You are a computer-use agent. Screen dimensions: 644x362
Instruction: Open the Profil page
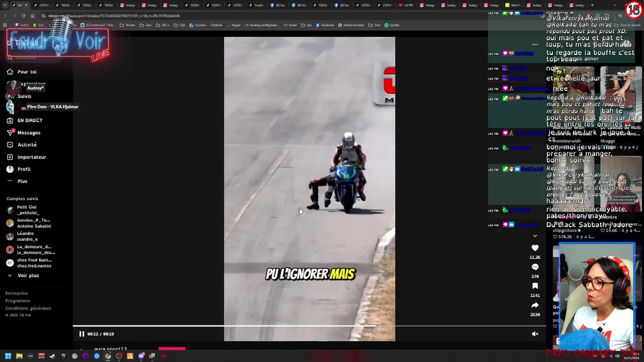coord(19,169)
